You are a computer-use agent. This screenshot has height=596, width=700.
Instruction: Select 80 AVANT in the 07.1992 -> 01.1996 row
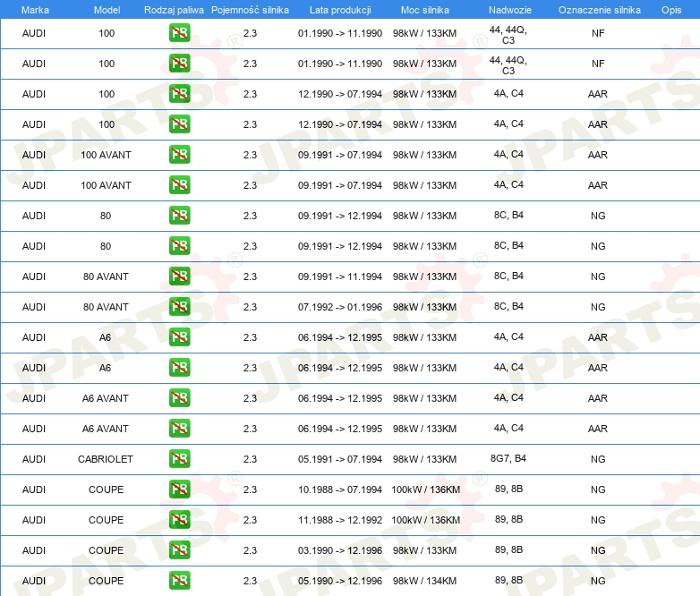tap(106, 307)
